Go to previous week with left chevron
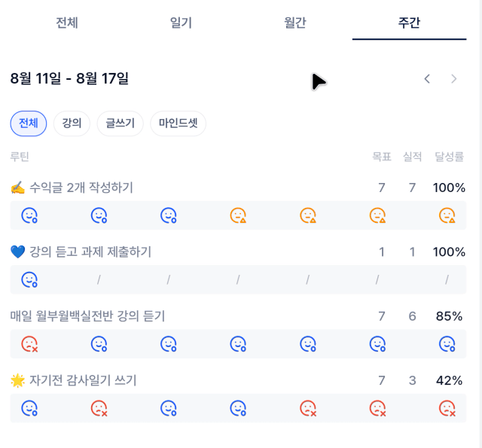 tap(427, 78)
